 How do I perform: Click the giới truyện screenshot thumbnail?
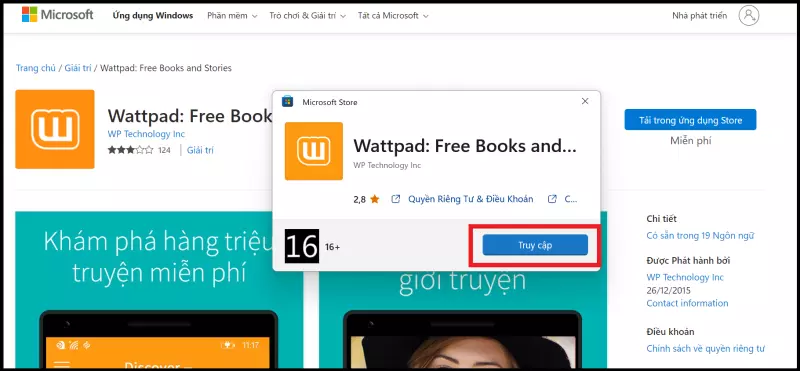point(462,320)
